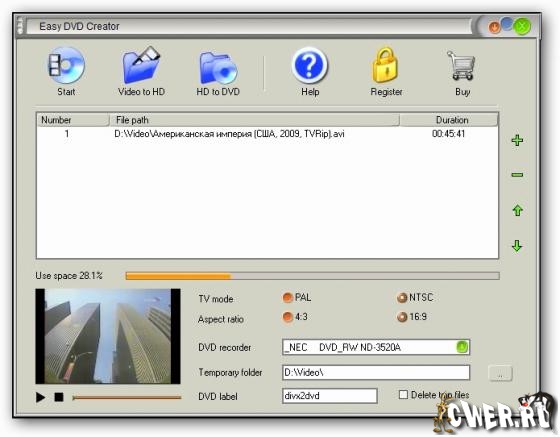Play the video preview

(40, 397)
